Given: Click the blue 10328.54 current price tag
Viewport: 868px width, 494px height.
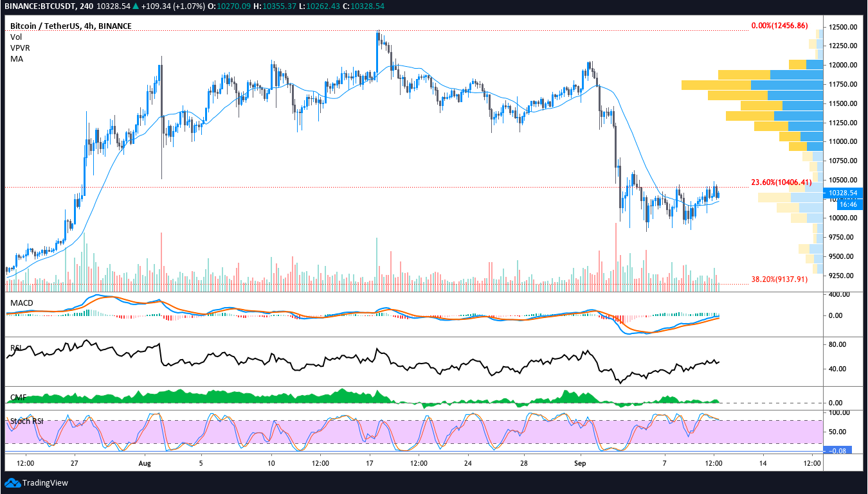Looking at the screenshot, I should click(843, 193).
